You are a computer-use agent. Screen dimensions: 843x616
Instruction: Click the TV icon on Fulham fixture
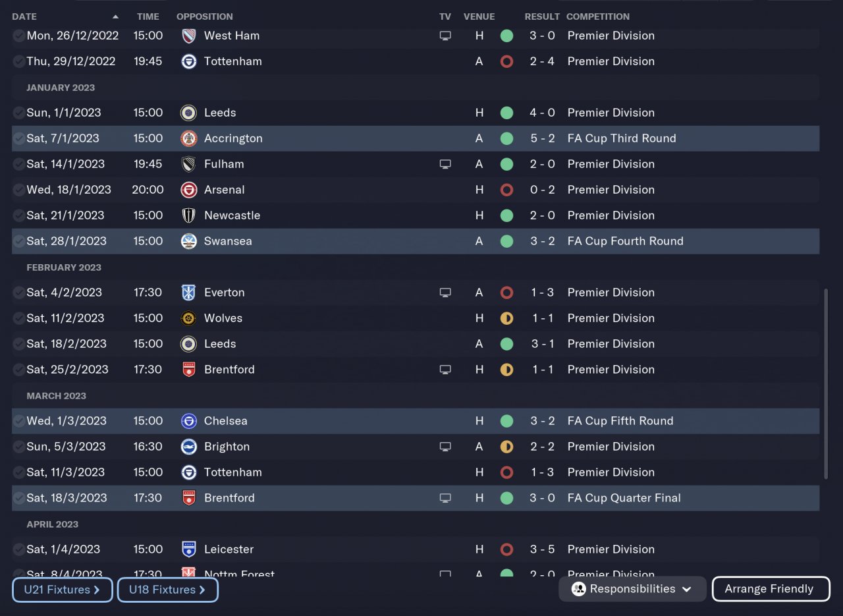pos(445,164)
